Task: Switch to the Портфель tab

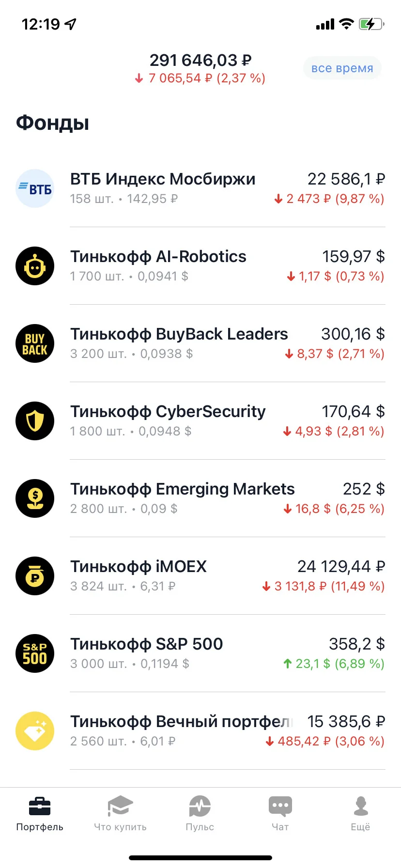Action: click(40, 814)
